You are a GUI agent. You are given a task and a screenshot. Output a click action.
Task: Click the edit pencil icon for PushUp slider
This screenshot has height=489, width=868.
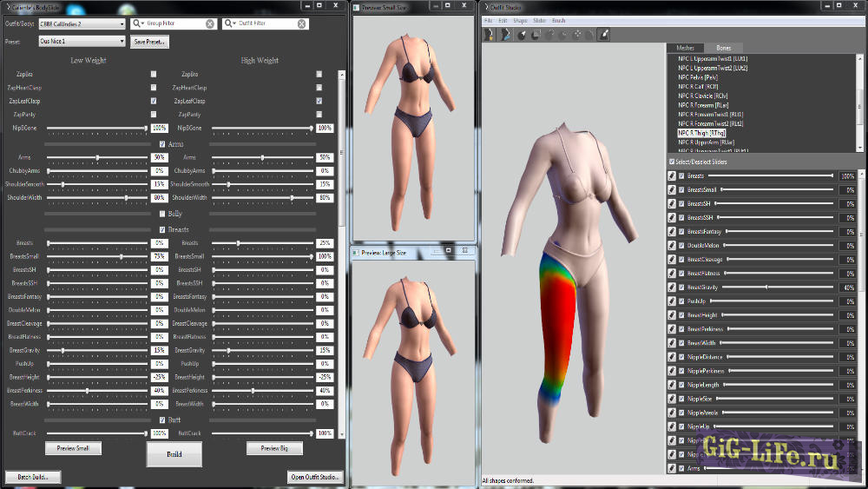click(x=672, y=301)
